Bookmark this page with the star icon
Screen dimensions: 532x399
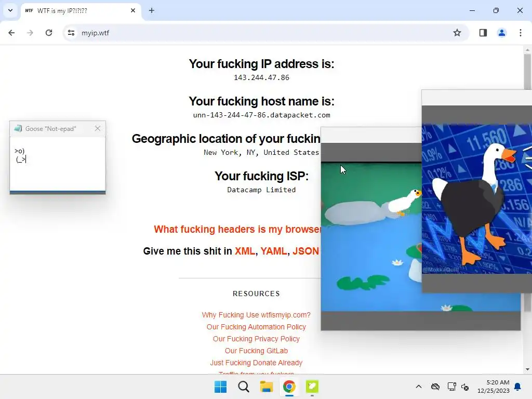457,33
